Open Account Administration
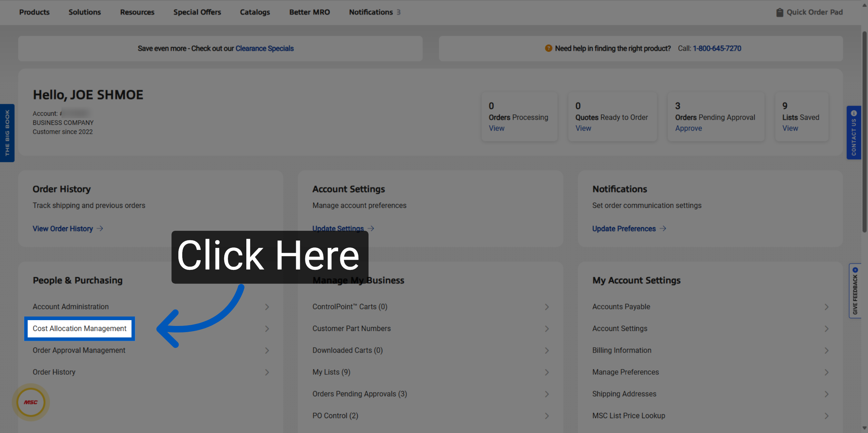 coord(71,307)
